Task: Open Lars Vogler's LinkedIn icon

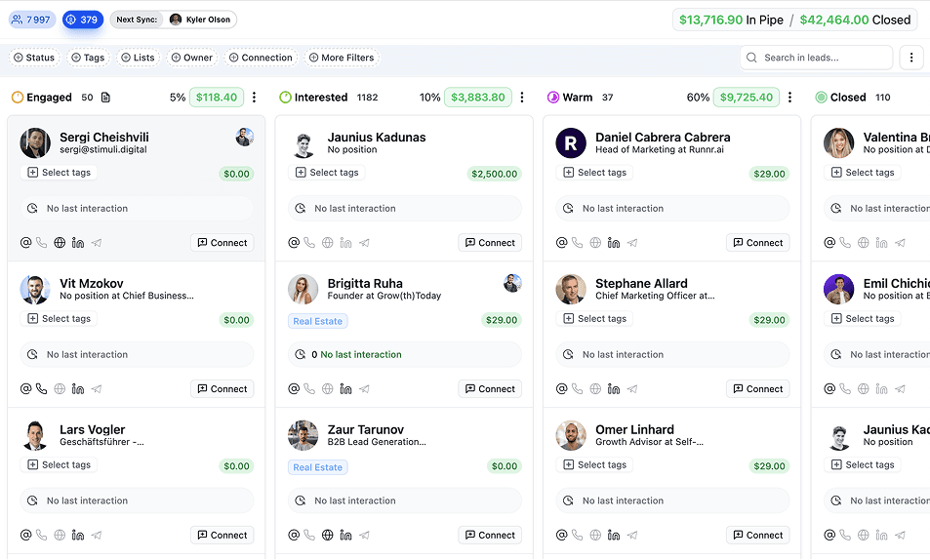Action: pyautogui.click(x=78, y=535)
